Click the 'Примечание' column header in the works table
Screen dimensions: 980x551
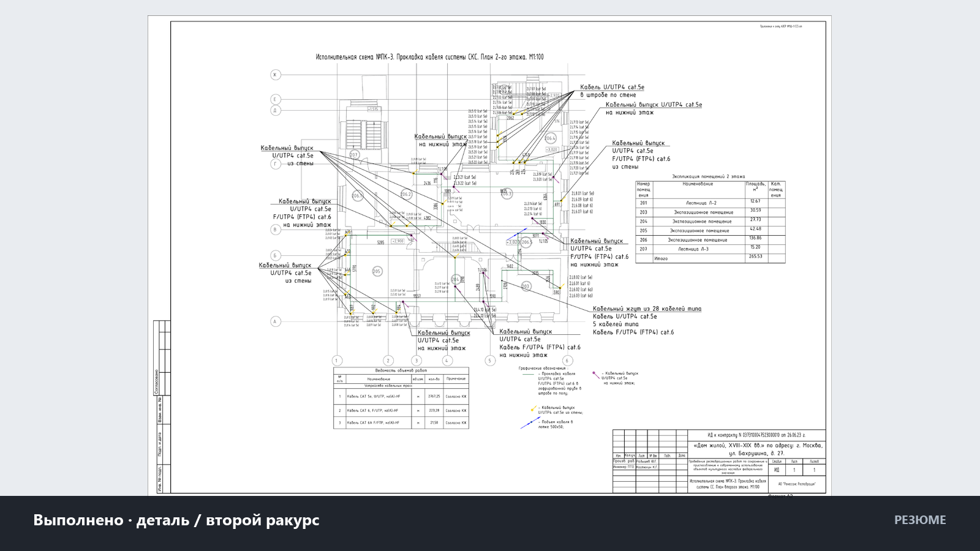point(456,379)
